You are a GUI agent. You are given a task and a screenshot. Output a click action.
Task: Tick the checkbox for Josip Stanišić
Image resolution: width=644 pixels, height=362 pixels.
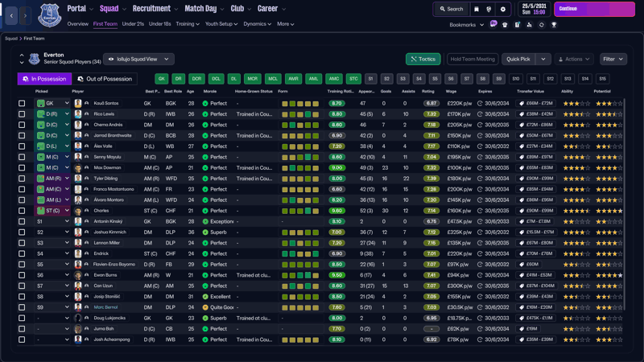22,297
